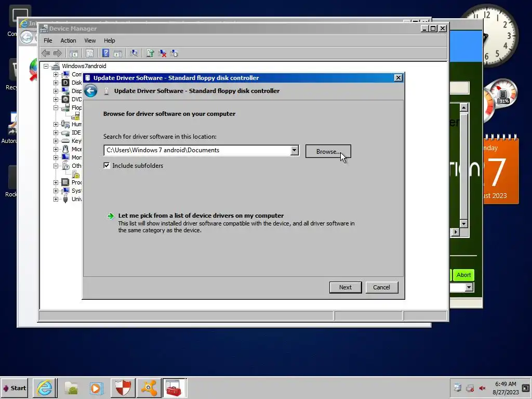
Task: Open the Action menu in Device Manager
Action: point(68,41)
